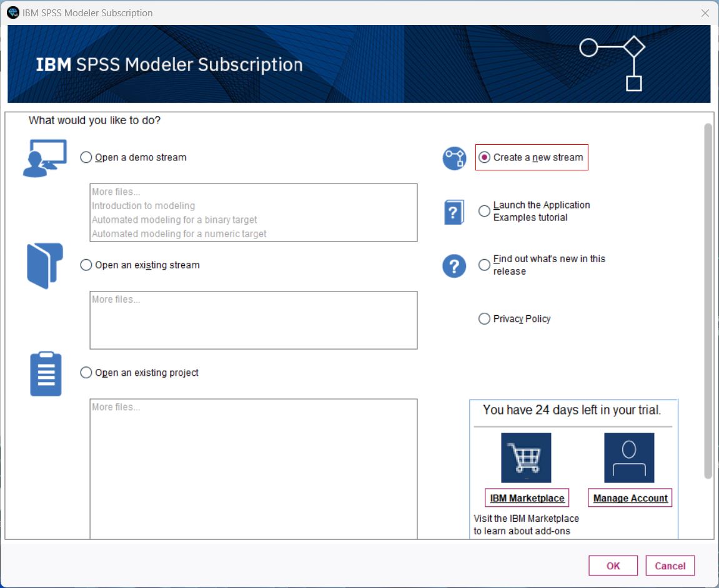
Task: Click the what's new question mark icon
Action: point(454,266)
